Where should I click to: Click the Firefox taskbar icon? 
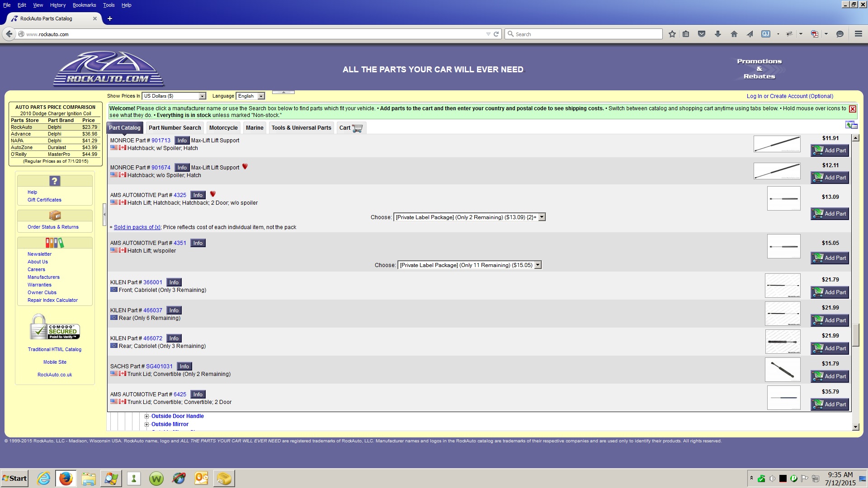[x=66, y=478]
